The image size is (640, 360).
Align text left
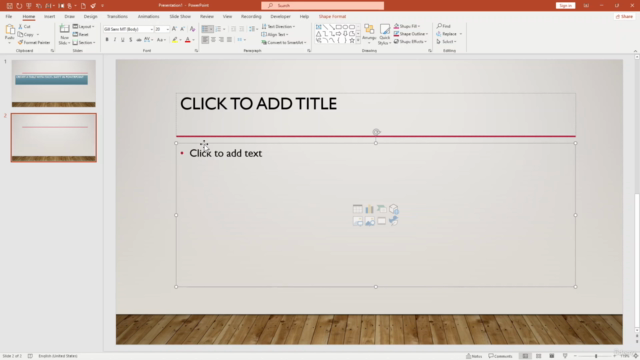coord(205,40)
